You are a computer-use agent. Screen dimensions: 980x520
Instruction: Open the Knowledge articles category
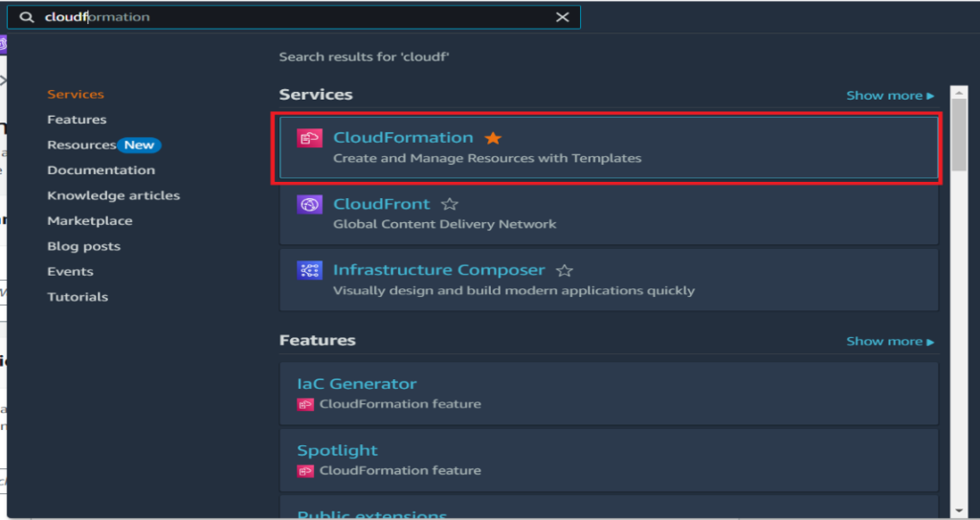[113, 195]
